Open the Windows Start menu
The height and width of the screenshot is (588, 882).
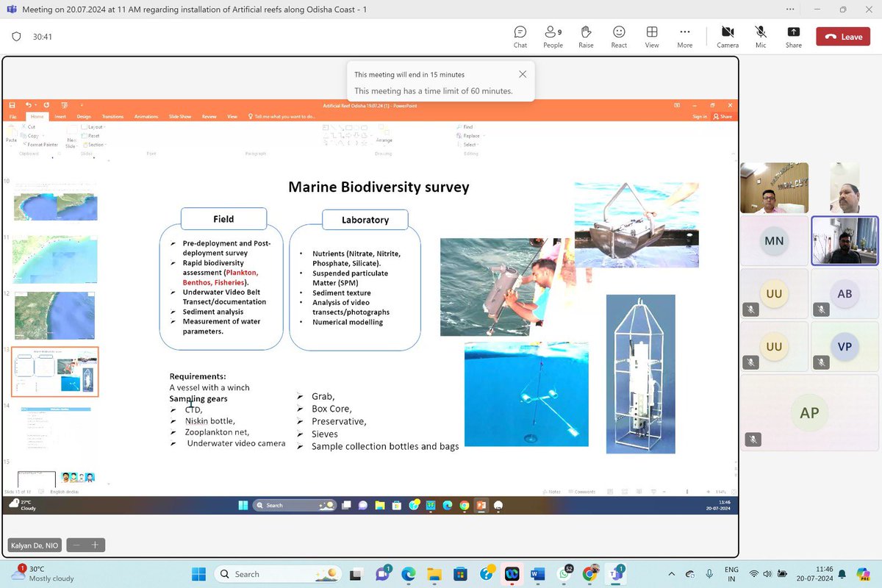pos(198,573)
